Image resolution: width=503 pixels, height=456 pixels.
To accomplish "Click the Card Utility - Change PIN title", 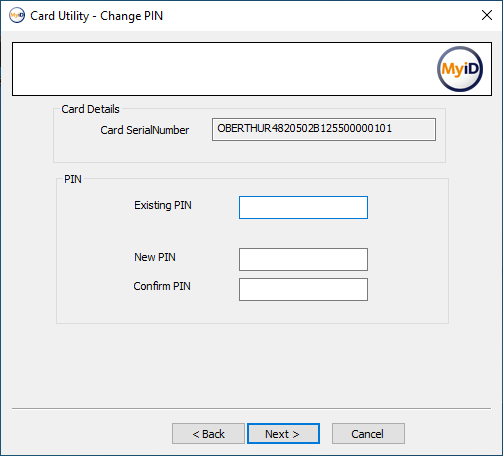I will [x=97, y=16].
